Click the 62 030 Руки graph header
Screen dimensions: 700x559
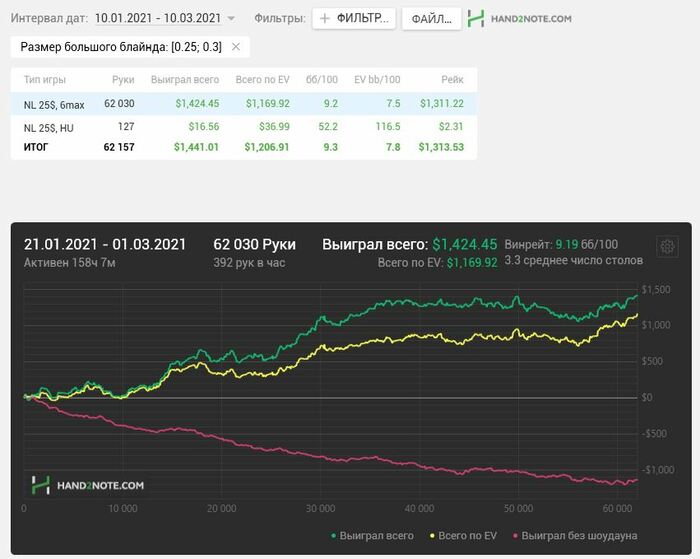(254, 244)
